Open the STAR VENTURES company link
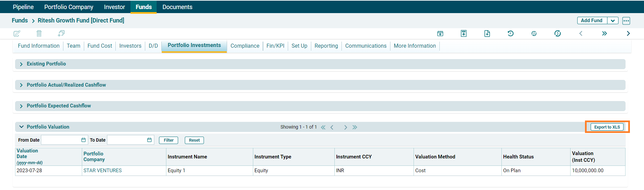 [102, 171]
